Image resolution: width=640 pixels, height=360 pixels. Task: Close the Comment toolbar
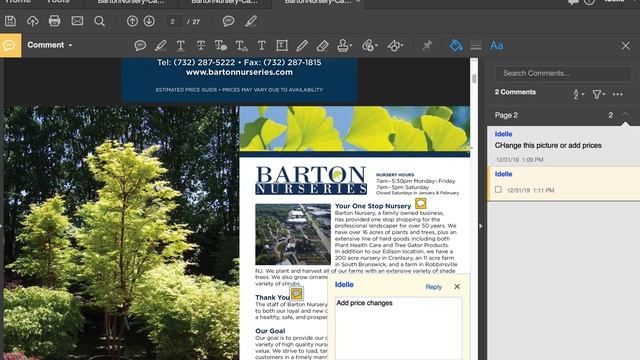click(625, 46)
